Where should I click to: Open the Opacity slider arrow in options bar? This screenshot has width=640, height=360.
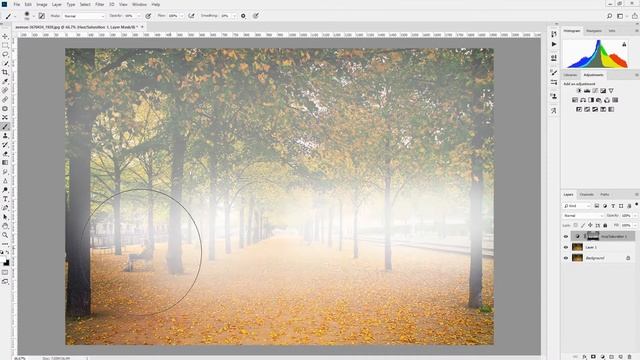138,16
